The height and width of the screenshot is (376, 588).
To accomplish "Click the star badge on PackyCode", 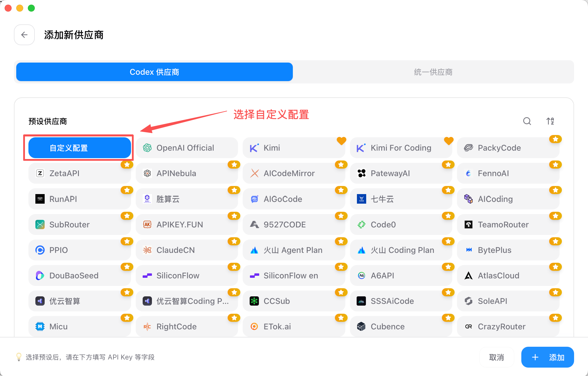I will coord(556,139).
